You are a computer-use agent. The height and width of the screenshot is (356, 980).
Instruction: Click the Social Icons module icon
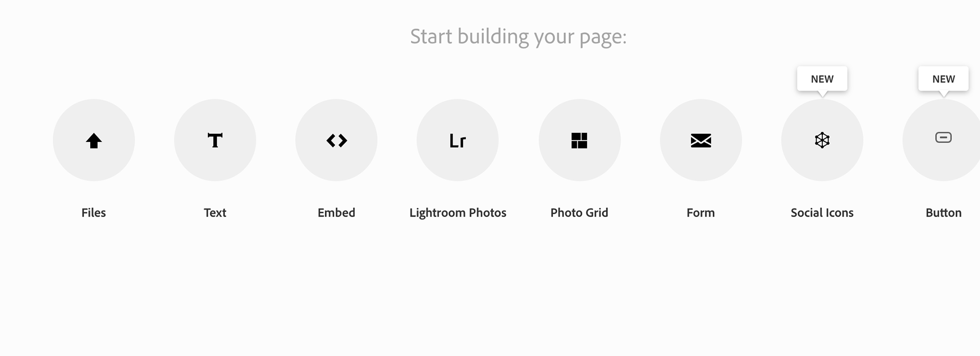(822, 140)
